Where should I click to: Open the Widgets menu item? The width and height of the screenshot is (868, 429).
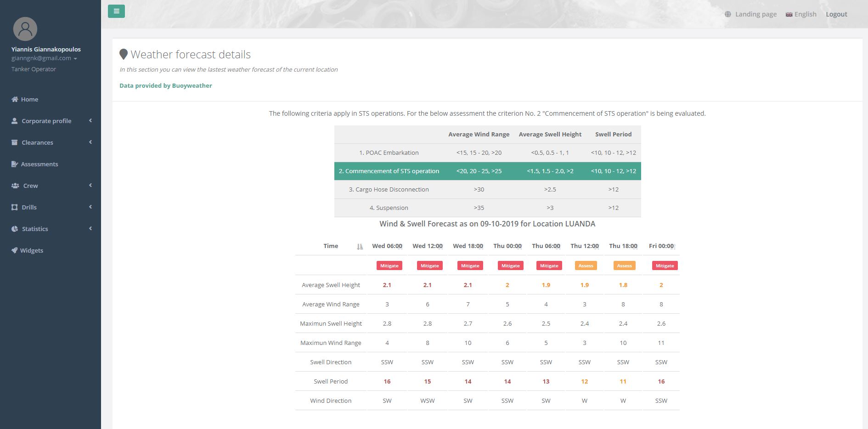click(31, 250)
